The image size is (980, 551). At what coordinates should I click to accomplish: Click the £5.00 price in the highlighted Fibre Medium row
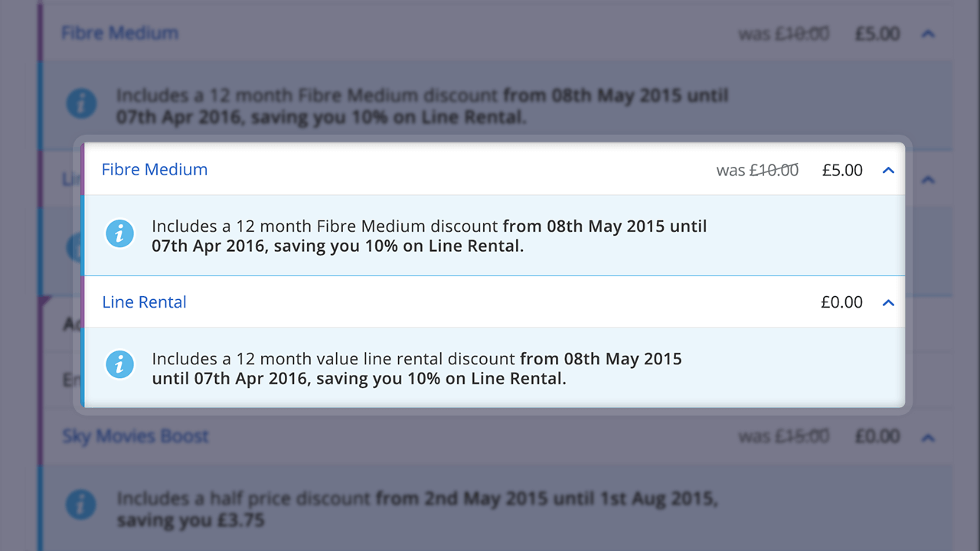tap(842, 171)
